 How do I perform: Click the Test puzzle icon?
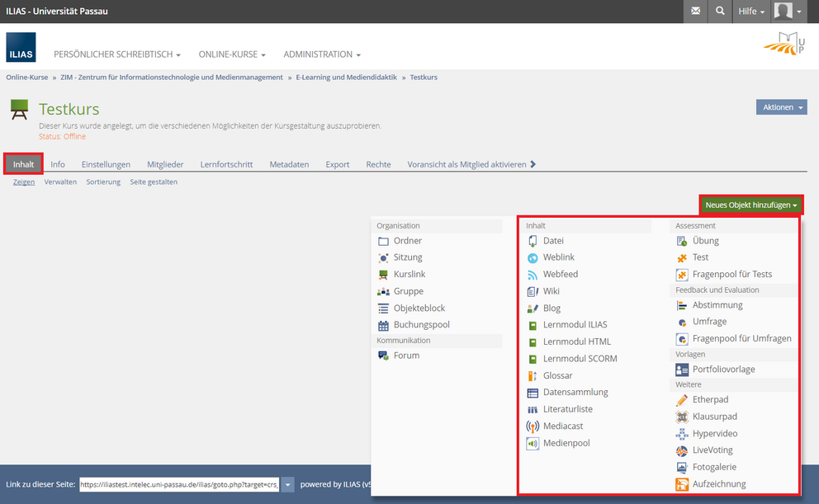click(x=682, y=257)
